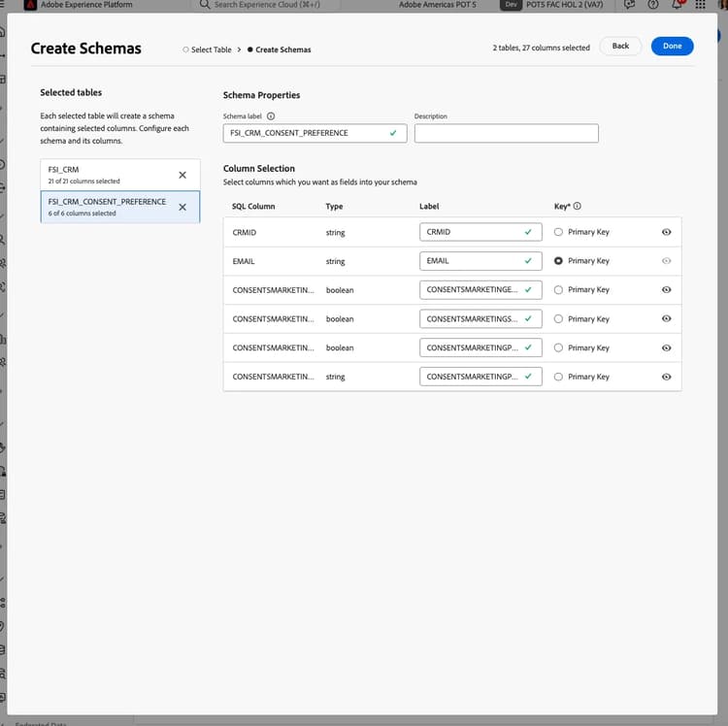Click the Type column header
This screenshot has height=726, width=728.
(334, 206)
